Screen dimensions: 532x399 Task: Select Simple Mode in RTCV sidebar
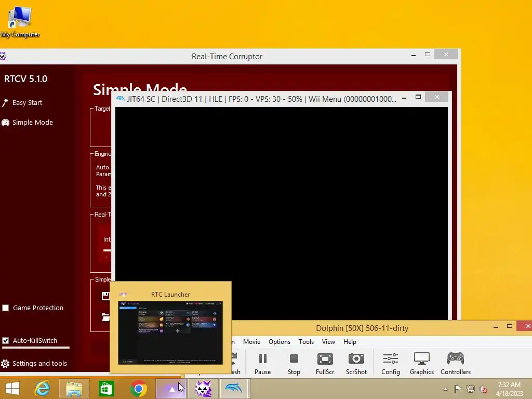33,122
